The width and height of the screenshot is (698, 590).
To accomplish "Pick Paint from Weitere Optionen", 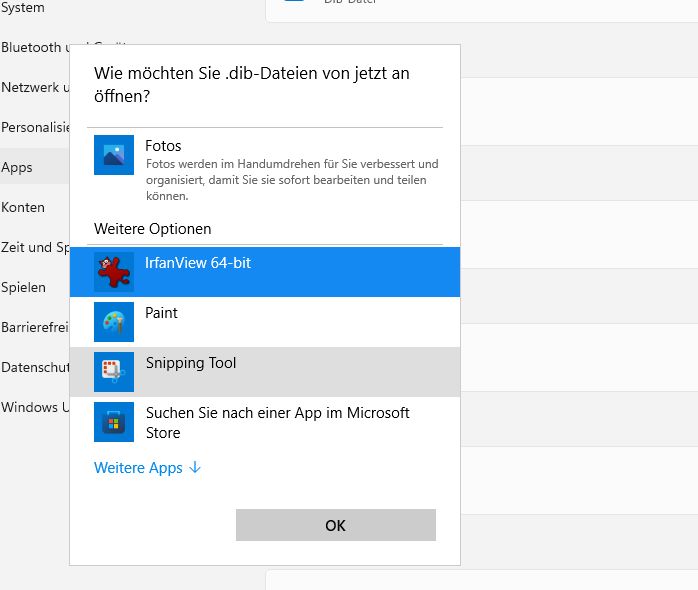I will 265,322.
